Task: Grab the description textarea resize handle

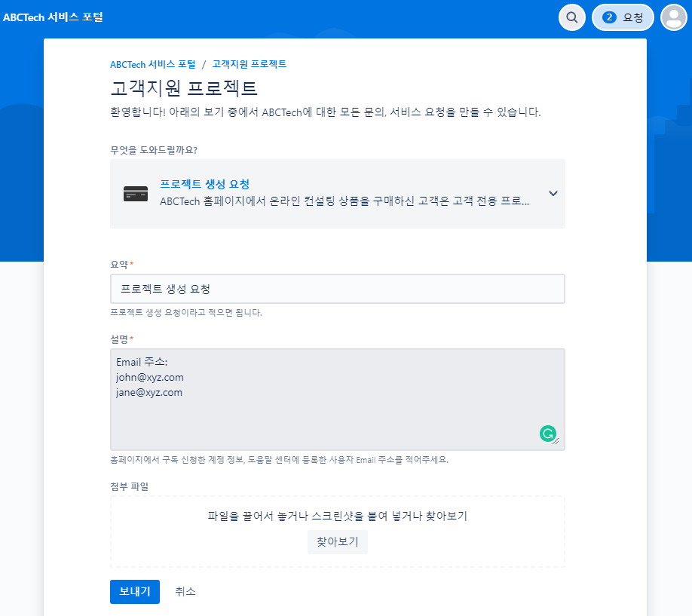Action: (557, 443)
